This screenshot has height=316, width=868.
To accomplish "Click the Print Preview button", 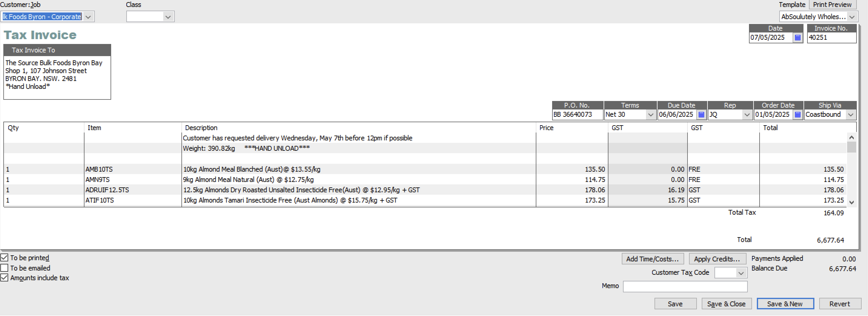I will [x=832, y=4].
